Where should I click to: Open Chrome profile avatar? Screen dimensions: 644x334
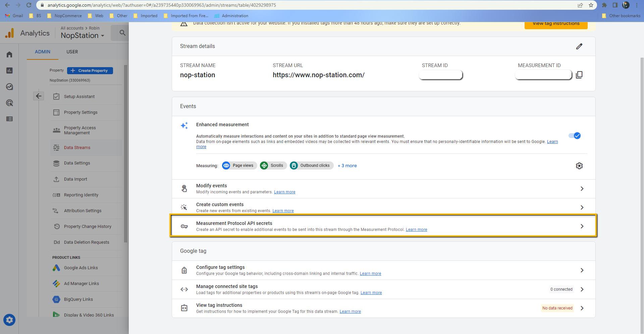[626, 5]
